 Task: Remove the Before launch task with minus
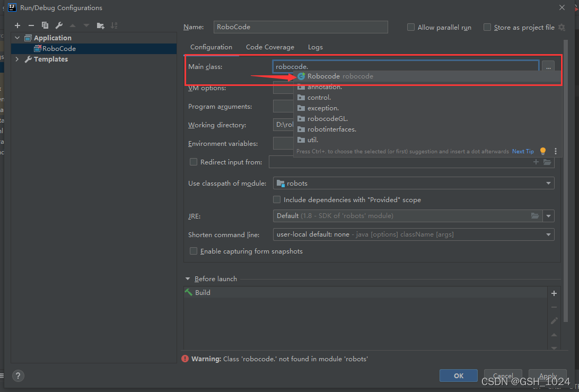tap(554, 307)
